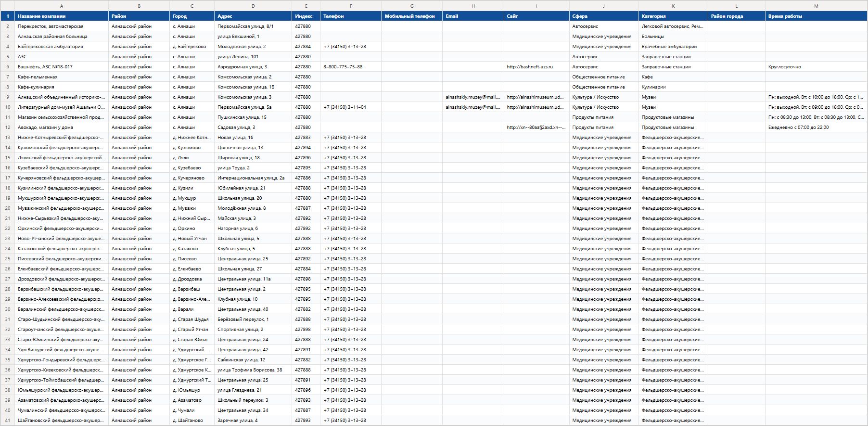
Task: Select 'Юмьяшурский фельдшерско-акушерский' cell
Action: pos(62,390)
